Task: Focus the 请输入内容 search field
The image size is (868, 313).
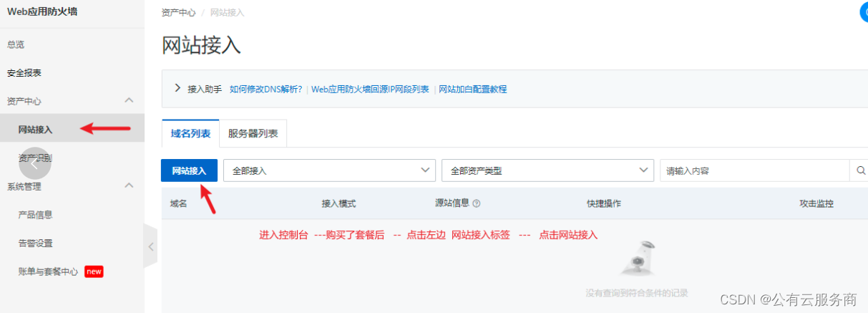Action: click(x=754, y=170)
